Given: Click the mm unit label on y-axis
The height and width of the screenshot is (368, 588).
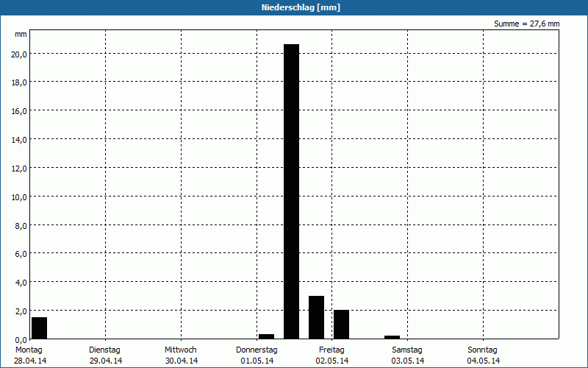Looking at the screenshot, I should [x=21, y=35].
